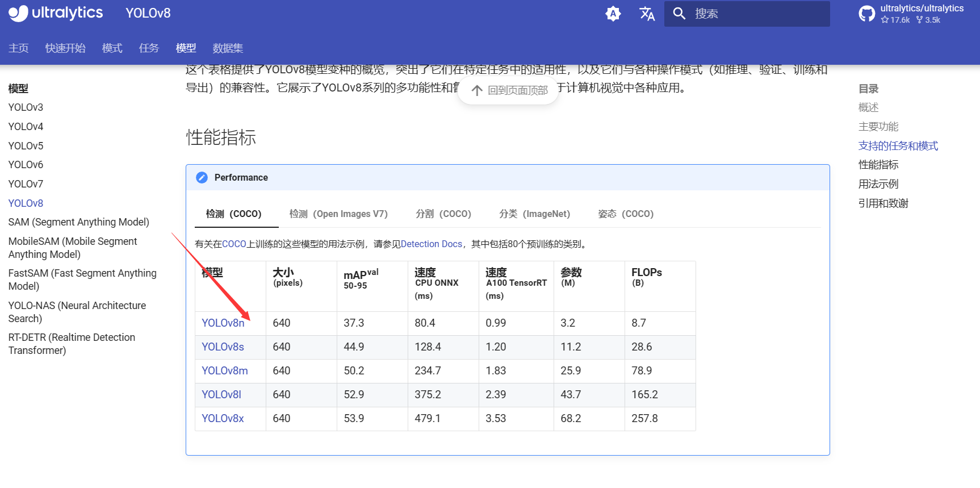Image resolution: width=980 pixels, height=488 pixels.
Task: Switch to 检测 (Open Images V7) tab
Action: pos(338,214)
